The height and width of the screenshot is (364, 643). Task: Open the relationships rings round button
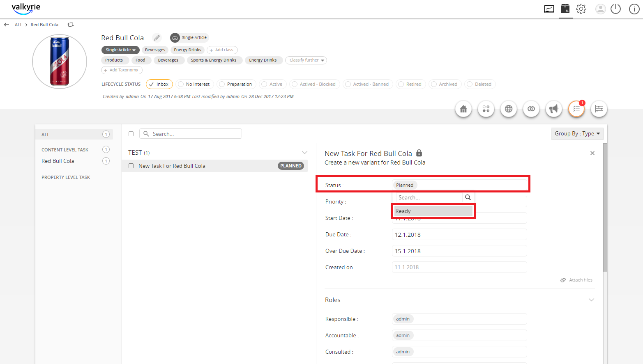[x=531, y=109]
